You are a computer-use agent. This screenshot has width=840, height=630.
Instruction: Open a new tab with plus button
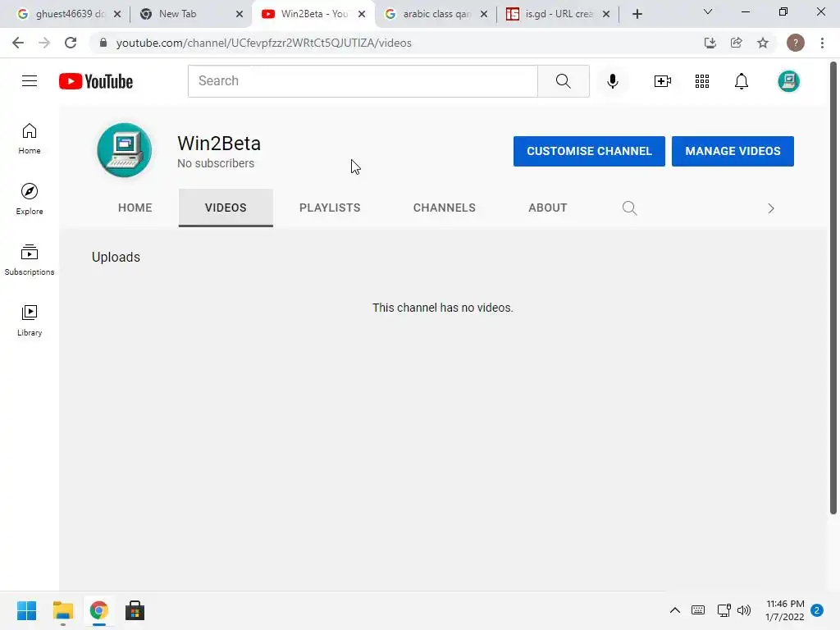(637, 14)
